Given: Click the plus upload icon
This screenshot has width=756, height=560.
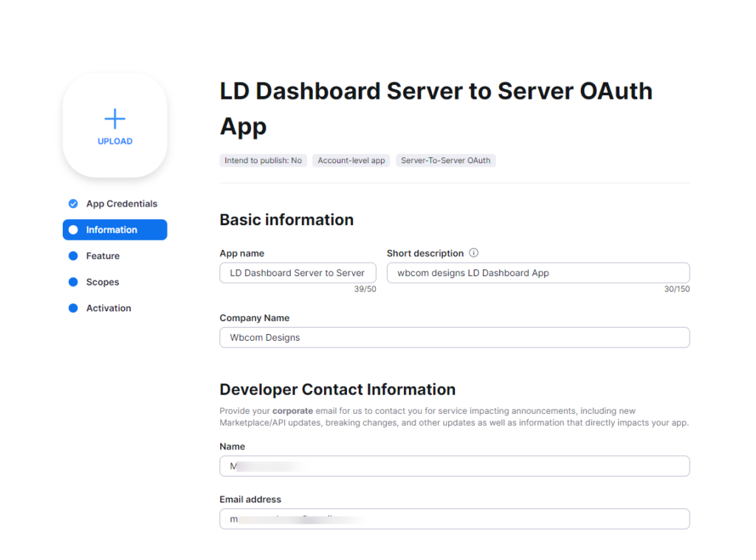Looking at the screenshot, I should pyautogui.click(x=114, y=119).
